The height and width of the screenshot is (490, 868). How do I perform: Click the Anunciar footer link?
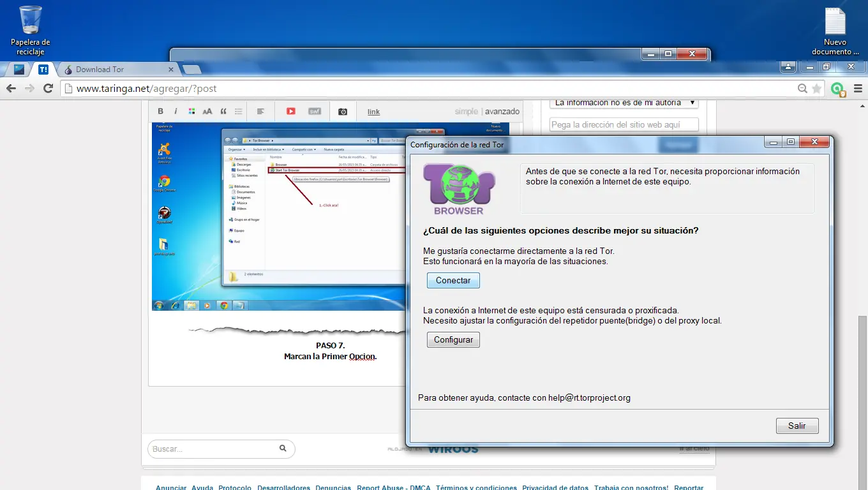pos(171,488)
